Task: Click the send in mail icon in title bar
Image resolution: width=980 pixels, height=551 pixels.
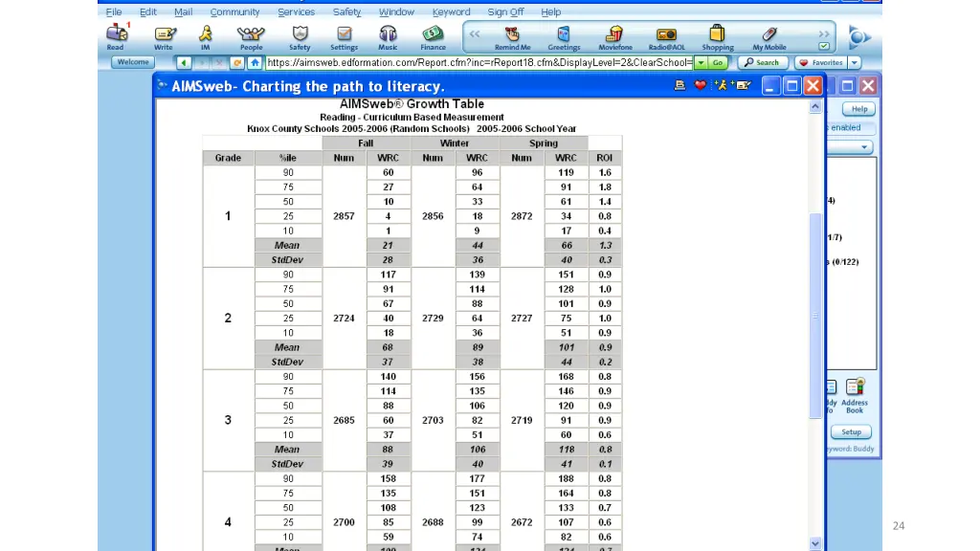Action: (743, 85)
